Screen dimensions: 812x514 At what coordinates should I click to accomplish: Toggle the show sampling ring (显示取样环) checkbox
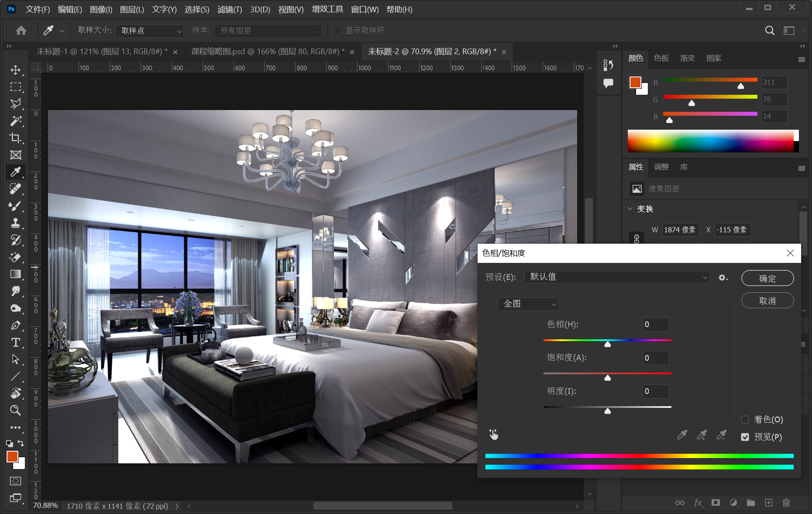tap(337, 31)
